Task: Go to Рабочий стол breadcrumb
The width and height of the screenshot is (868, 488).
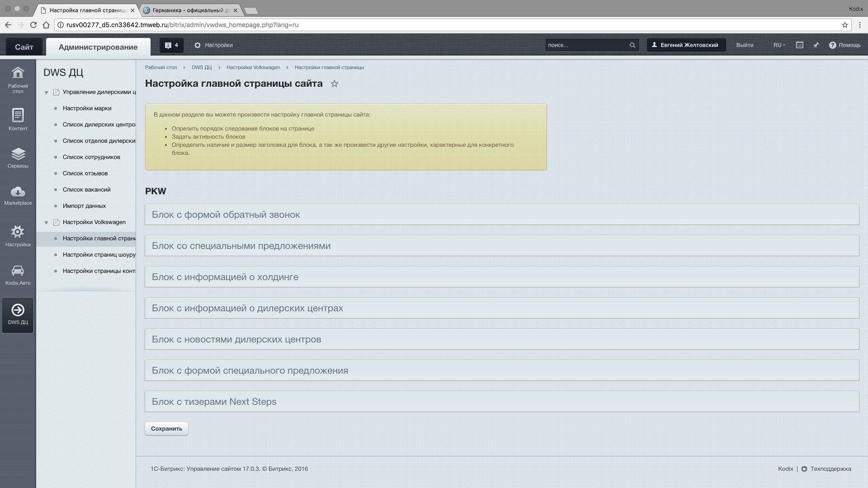Action: pos(161,67)
